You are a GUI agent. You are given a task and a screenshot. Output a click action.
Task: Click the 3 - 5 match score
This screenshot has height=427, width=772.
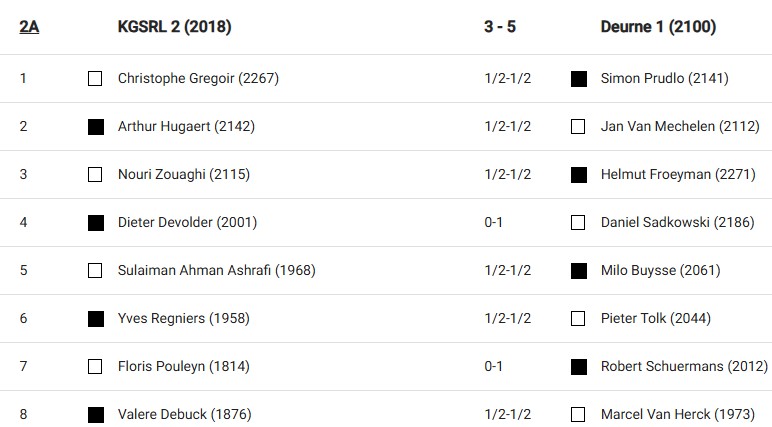pyautogui.click(x=500, y=27)
